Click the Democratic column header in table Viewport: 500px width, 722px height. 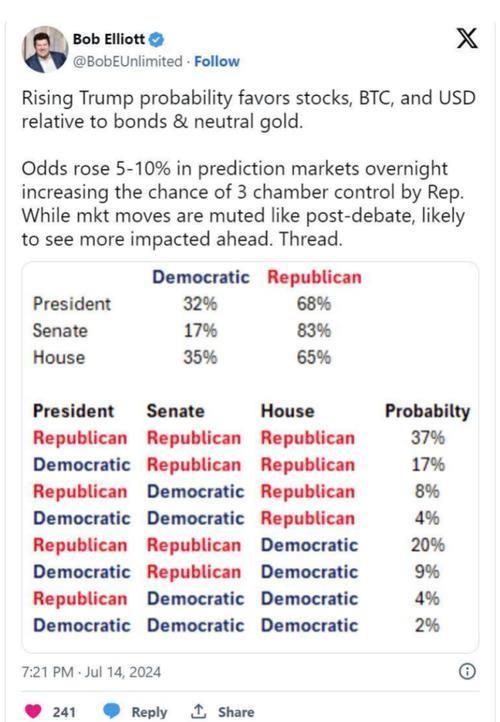tap(201, 277)
